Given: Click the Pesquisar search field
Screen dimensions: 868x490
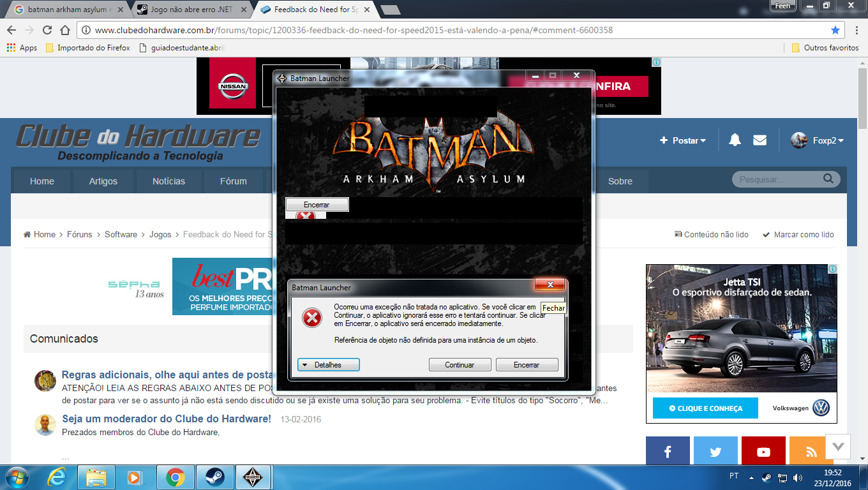Looking at the screenshot, I should tap(779, 179).
